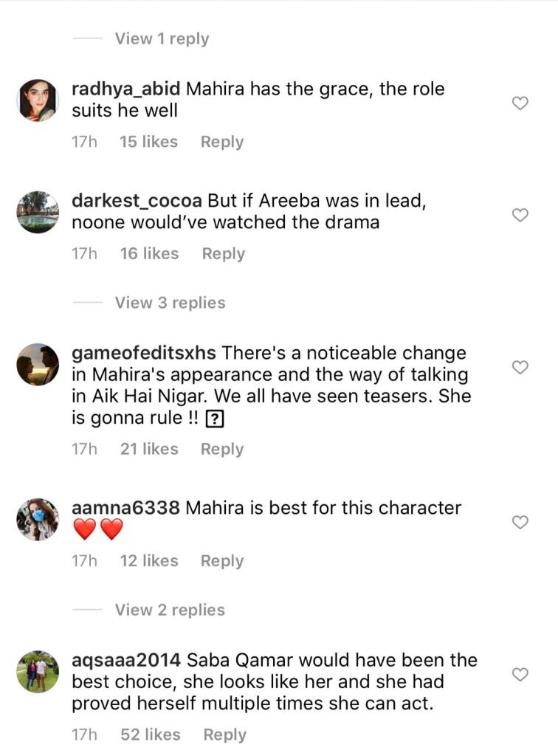Image resolution: width=558 pixels, height=756 pixels.
Task: Reply to darkest_cocoa's comment
Action: 223,253
